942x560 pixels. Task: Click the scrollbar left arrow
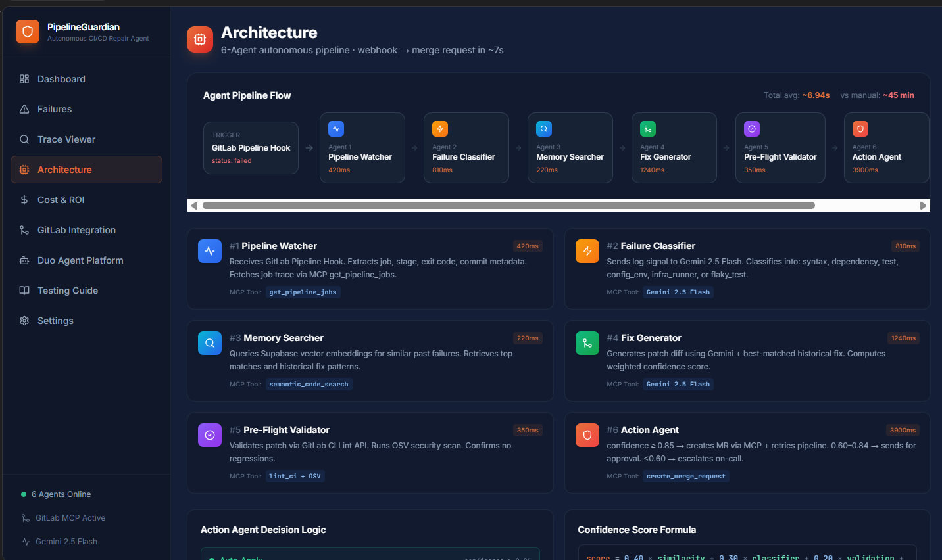193,206
